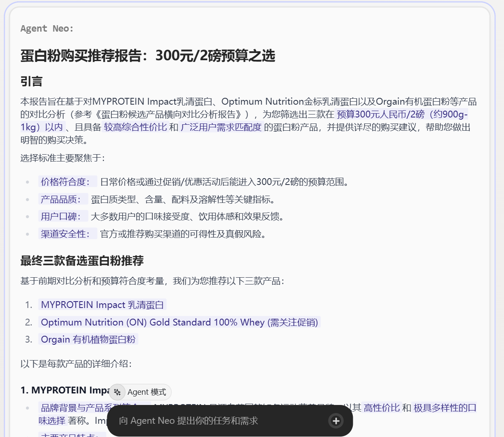Viewport: 504px width, 437px height.
Task: Click the 选择标准主要聚焦于 line
Action: 62,158
